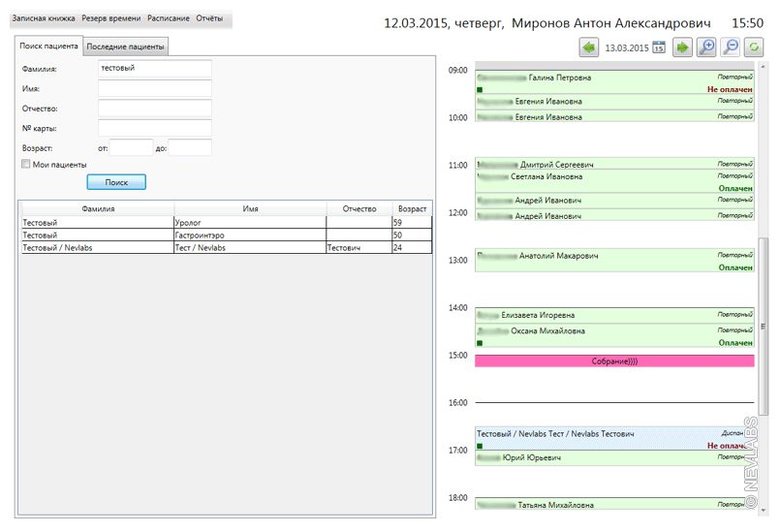Open the Расписание menu
The height and width of the screenshot is (532, 780).
click(168, 18)
